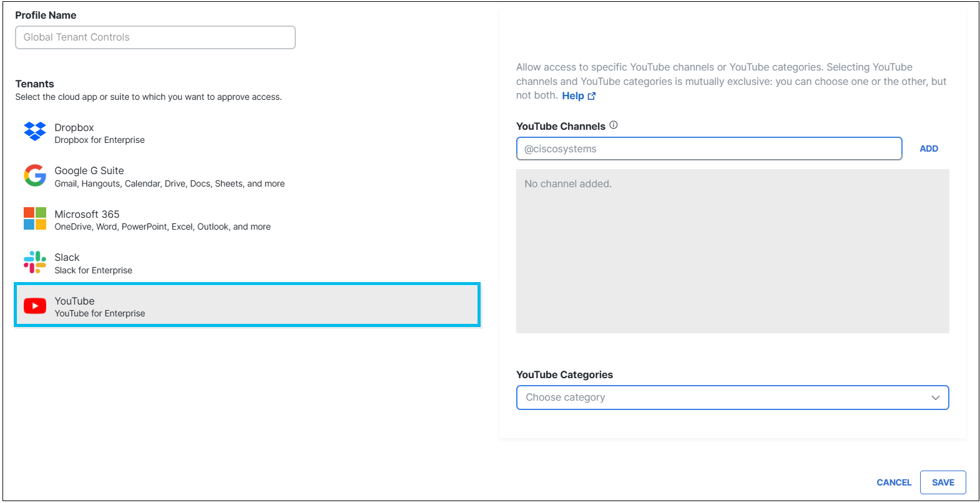Click the 'OneDrive, Word, PowerPoint' description text
Screen dimensions: 980x503
tap(163, 227)
